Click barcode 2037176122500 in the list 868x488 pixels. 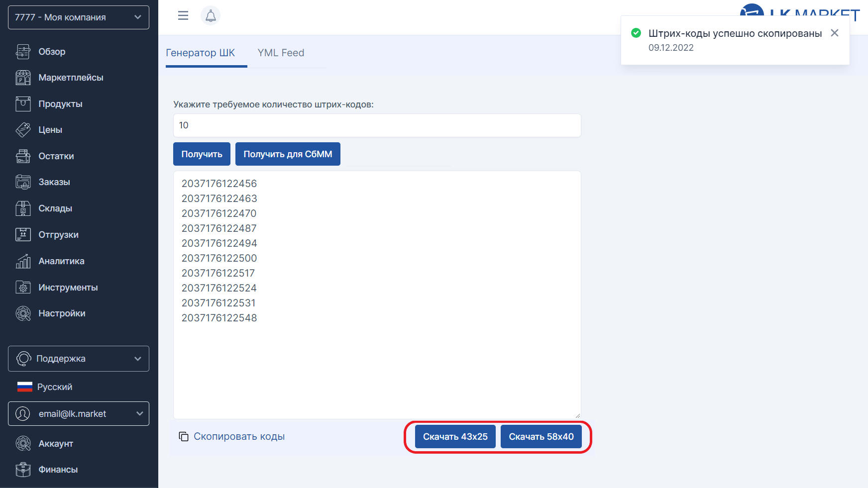tap(219, 258)
